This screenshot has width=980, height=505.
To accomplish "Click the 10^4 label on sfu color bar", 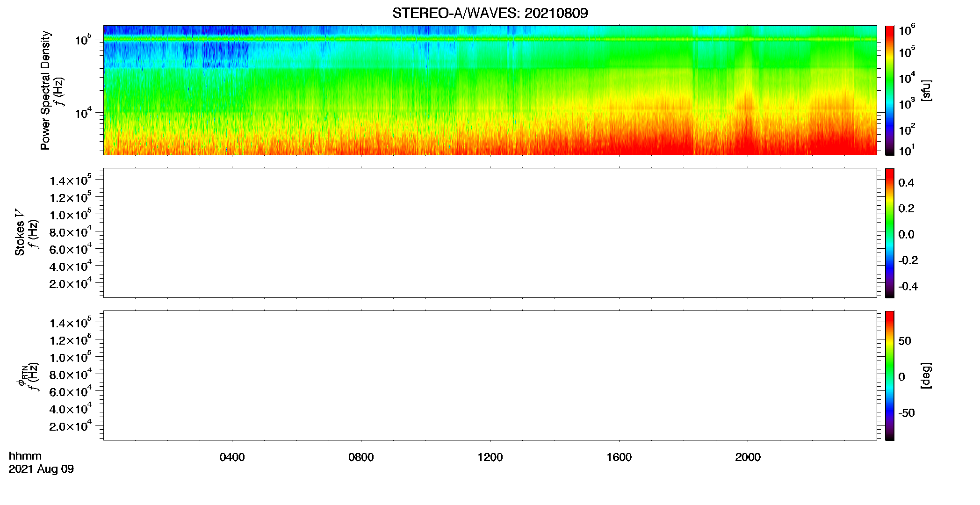I will pos(907,78).
